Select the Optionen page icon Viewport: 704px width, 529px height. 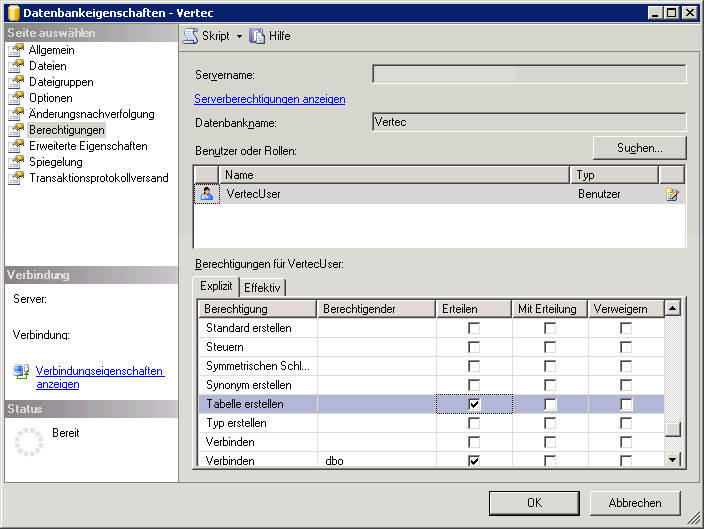(15, 99)
